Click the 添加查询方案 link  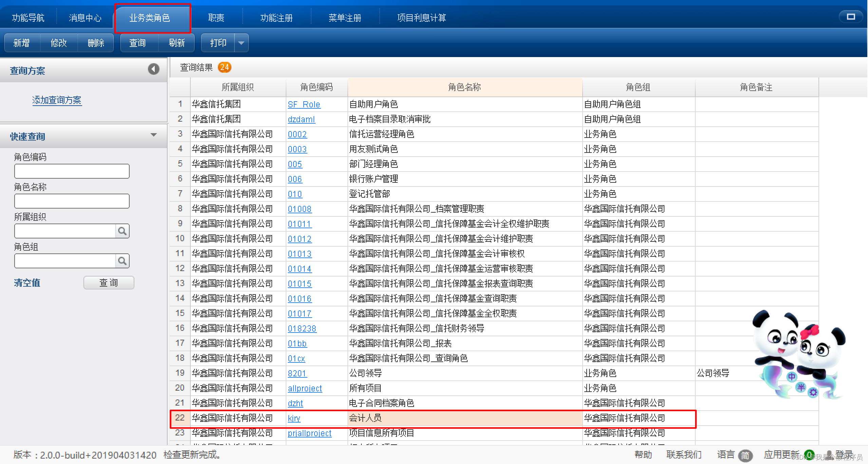click(57, 100)
